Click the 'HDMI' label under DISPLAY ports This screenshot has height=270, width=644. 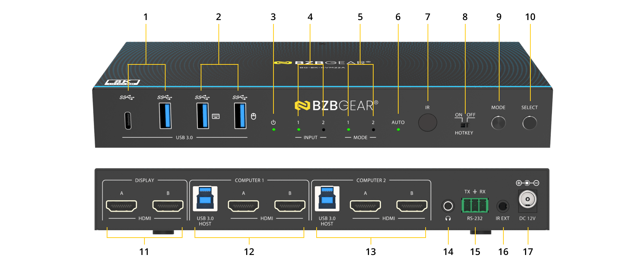click(145, 218)
